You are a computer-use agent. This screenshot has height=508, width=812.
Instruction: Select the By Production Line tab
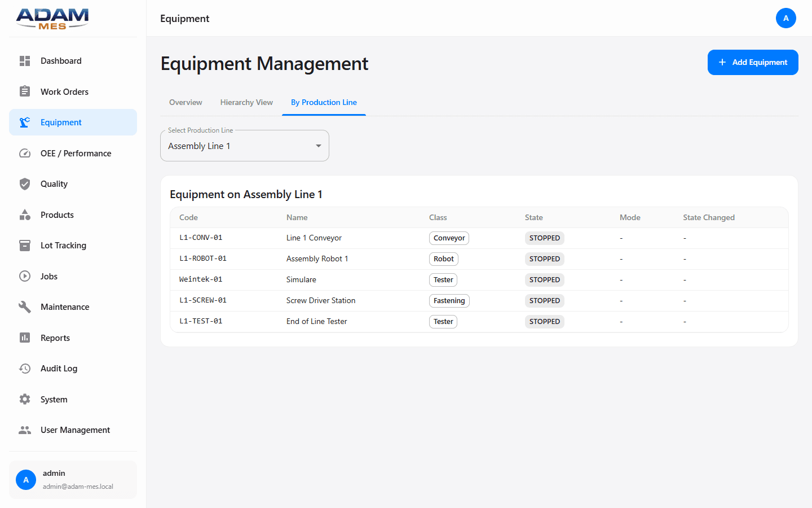pos(324,102)
